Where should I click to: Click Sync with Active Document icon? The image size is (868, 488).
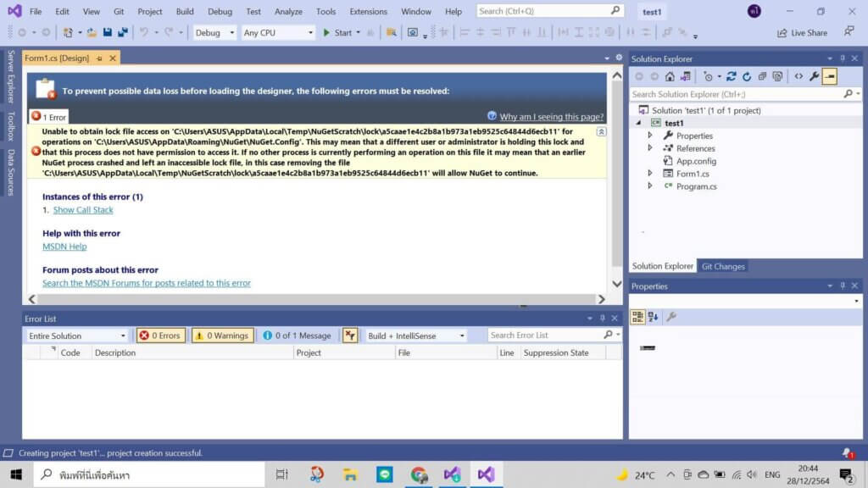(x=732, y=76)
